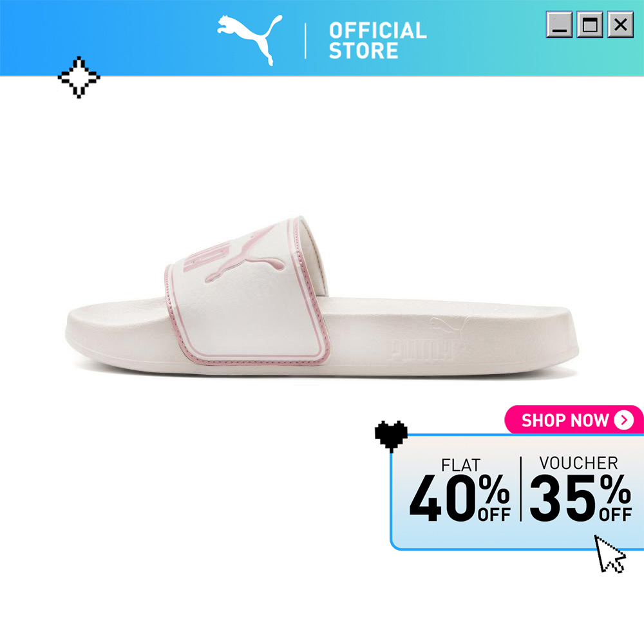Screen dimensions: 644x644
Task: Click the white Puma cat logo in header
Action: click(249, 39)
